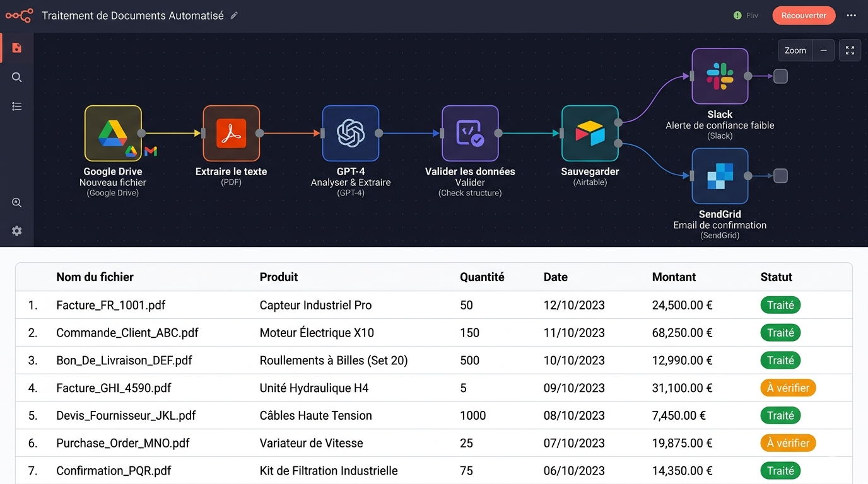Open the Airtable Sauvegarder node
Screen dimensions: 868x484
coord(590,133)
